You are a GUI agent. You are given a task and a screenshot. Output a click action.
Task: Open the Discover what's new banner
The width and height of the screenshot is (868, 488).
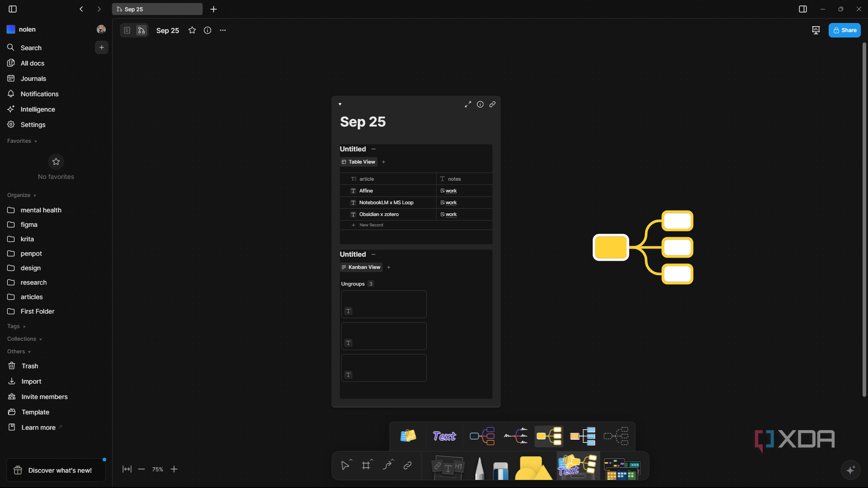[x=55, y=470]
